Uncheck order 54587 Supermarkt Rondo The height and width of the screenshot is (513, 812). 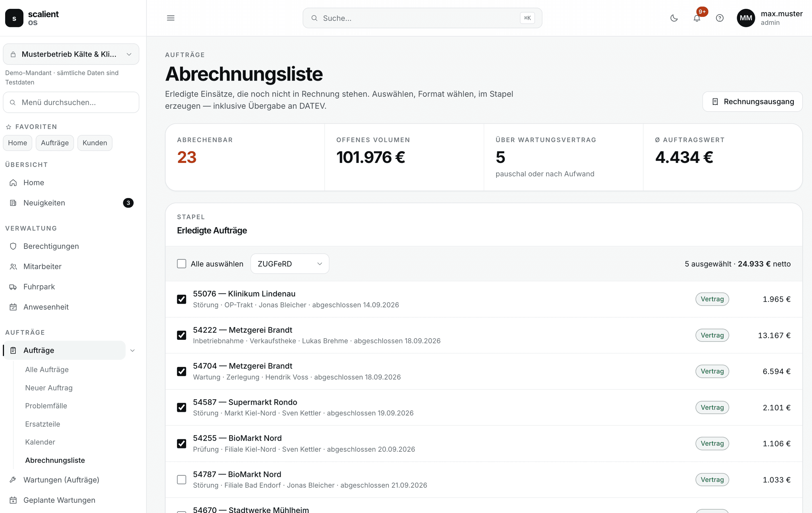pyautogui.click(x=182, y=407)
